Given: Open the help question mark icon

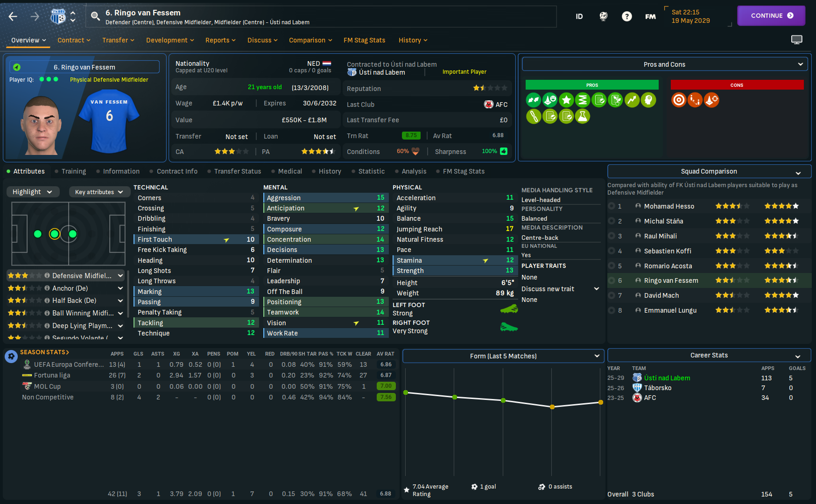Looking at the screenshot, I should tap(627, 16).
